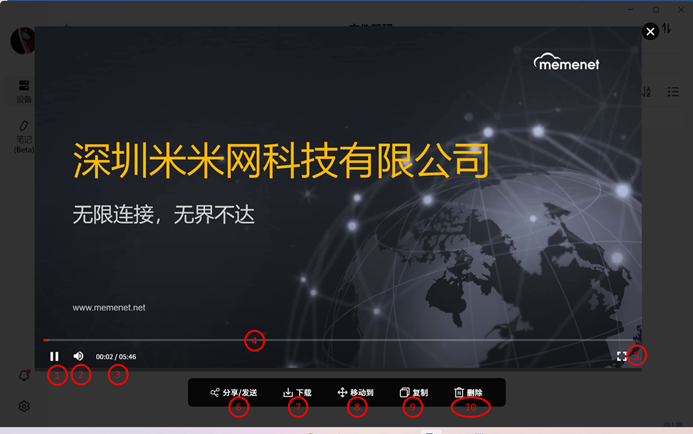Click the user avatar at top left
Screen dimensions: 693x434
click(20, 40)
